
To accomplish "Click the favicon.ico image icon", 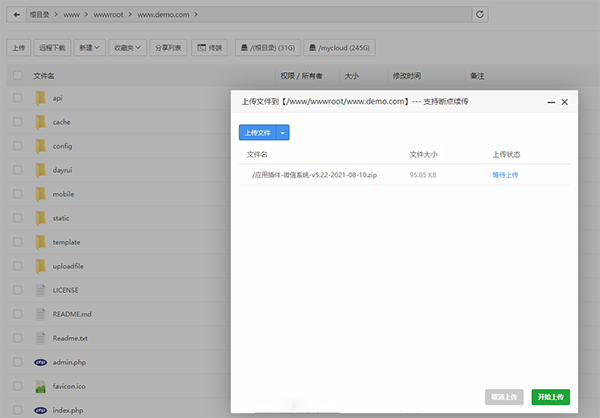I will pyautogui.click(x=41, y=386).
